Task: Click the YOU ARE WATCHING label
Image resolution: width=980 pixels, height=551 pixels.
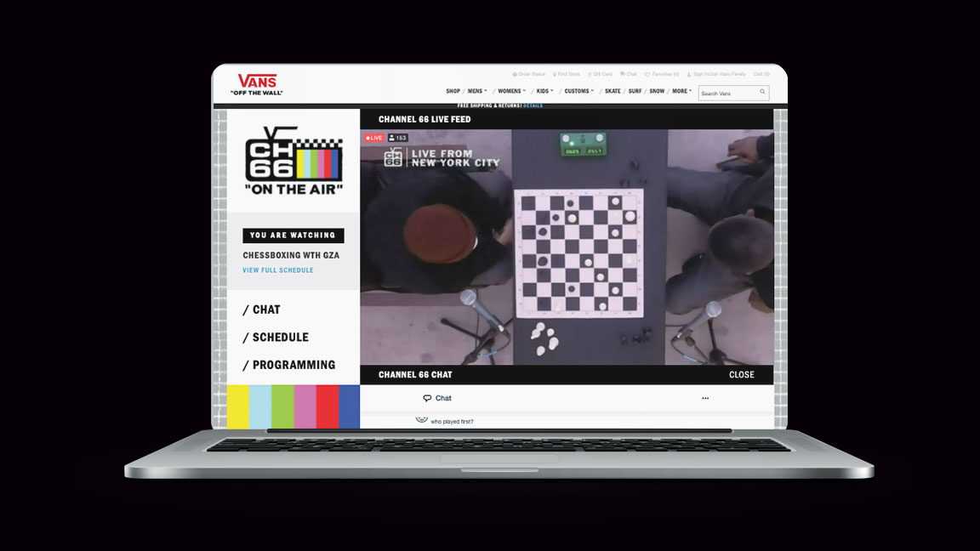Action: click(x=293, y=236)
